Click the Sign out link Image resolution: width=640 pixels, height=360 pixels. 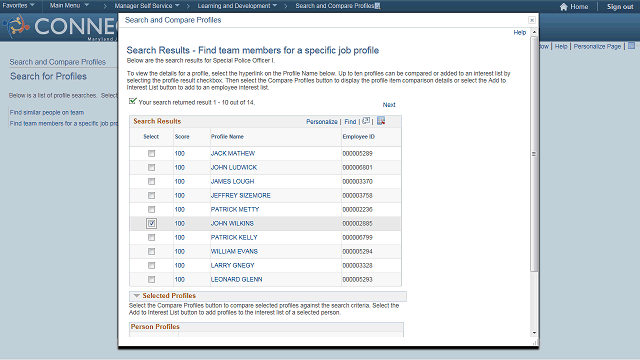pyautogui.click(x=620, y=7)
